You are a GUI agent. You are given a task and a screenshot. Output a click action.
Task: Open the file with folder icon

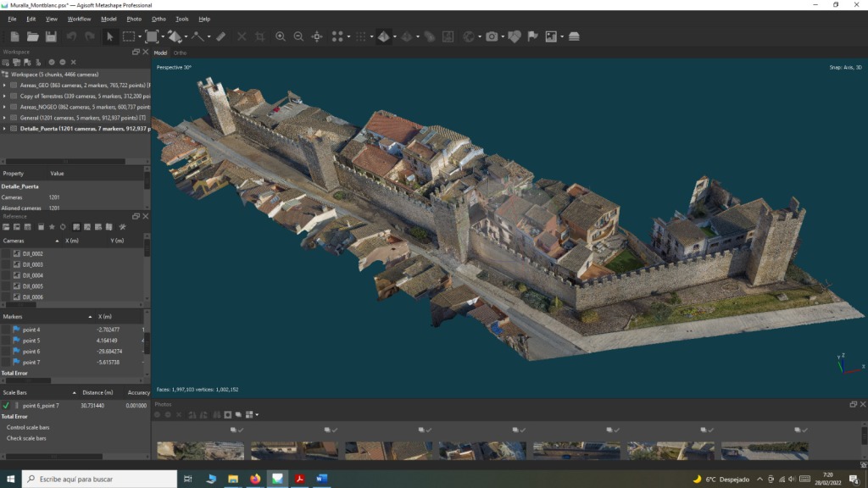pyautogui.click(x=32, y=36)
